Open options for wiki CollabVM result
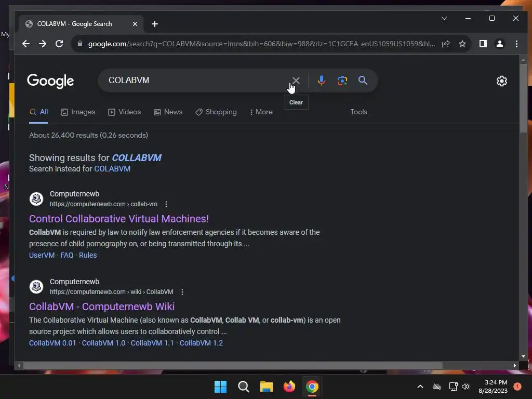This screenshot has height=399, width=532. click(x=182, y=292)
